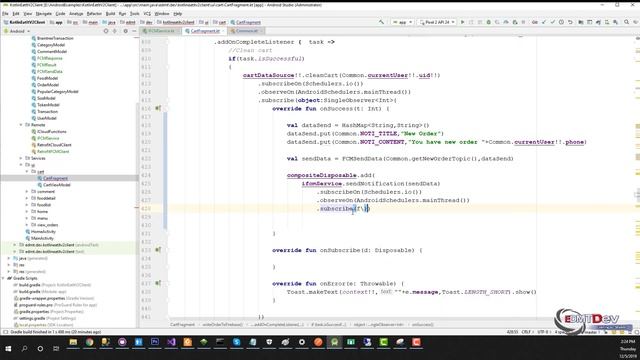Select MainActivity in project tree
The image size is (640, 360).
42,238
